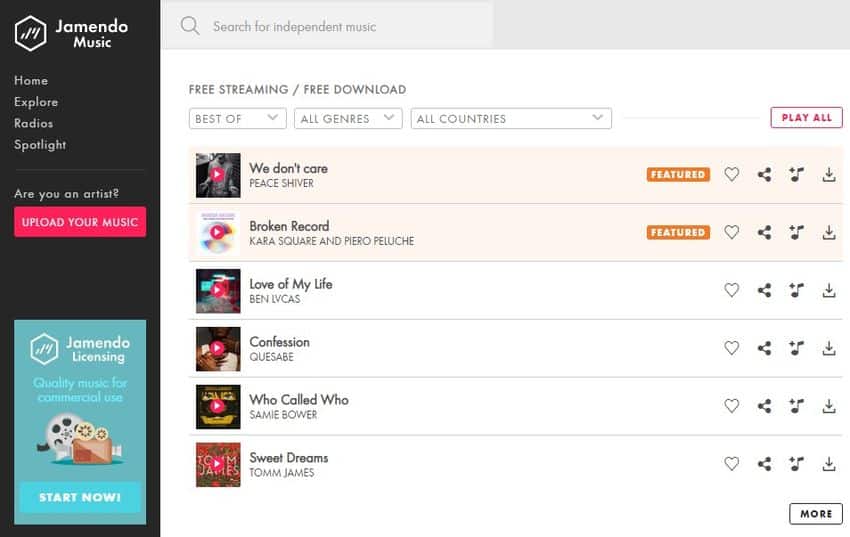Click the Jamendo Music logo
The height and width of the screenshot is (537, 850).
tap(66, 33)
